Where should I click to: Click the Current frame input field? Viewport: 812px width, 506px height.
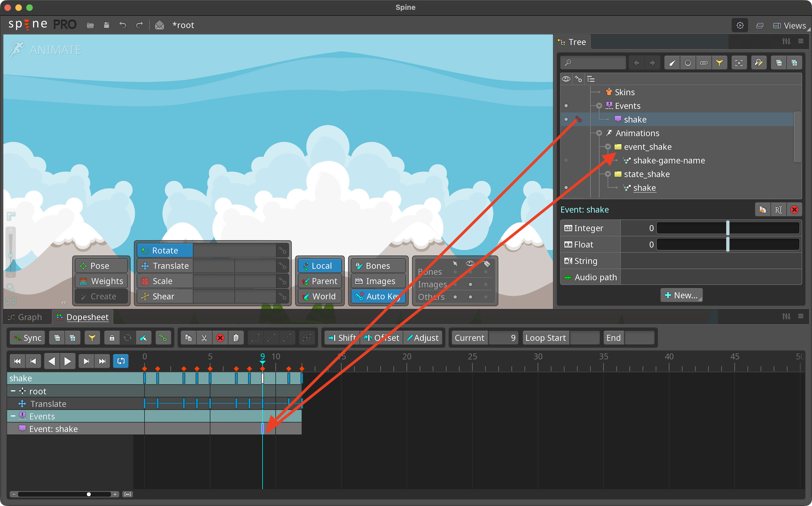pos(504,337)
